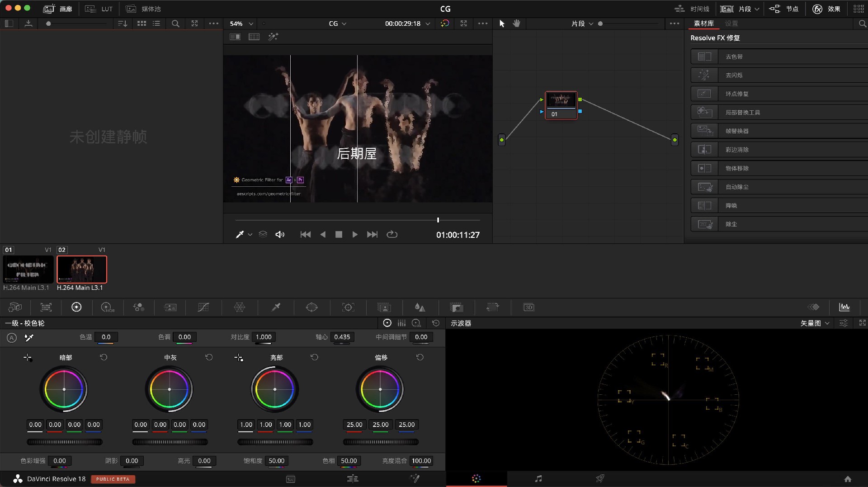Viewport: 868px width, 487px height.
Task: Select the 去闪烁 Deflicker effect
Action: tap(779, 75)
